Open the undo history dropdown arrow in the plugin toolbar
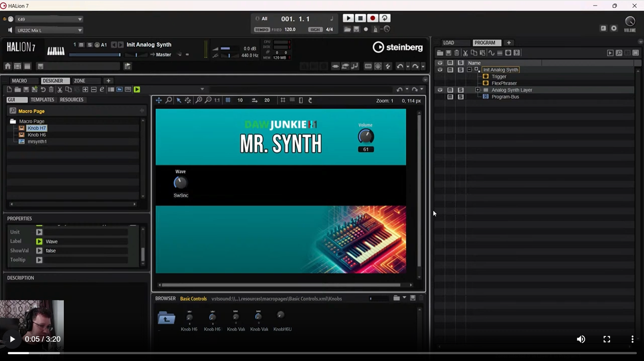Image resolution: width=644 pixels, height=361 pixels. click(x=407, y=66)
